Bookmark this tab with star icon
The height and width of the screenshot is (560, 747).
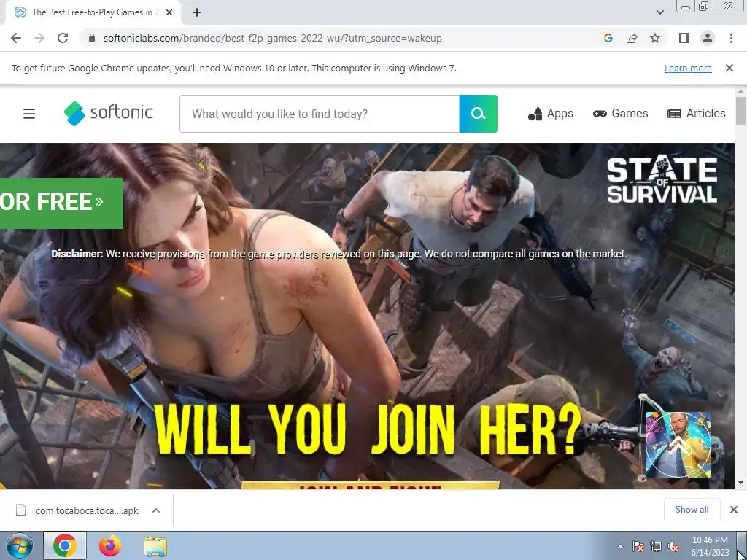pos(655,38)
